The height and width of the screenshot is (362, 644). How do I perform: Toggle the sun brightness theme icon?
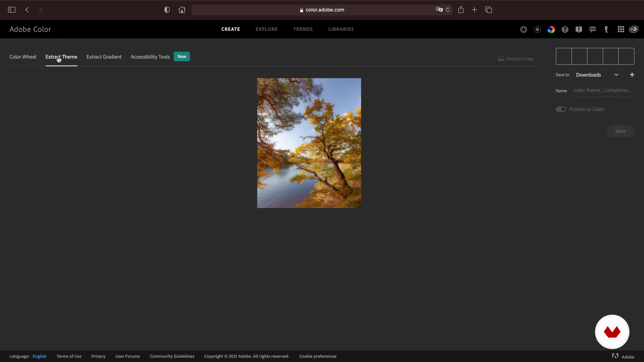[537, 29]
